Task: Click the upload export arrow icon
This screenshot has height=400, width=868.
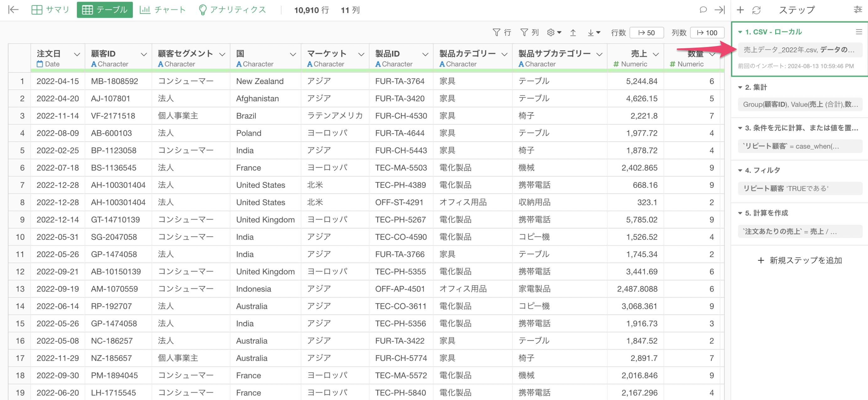Action: click(573, 33)
